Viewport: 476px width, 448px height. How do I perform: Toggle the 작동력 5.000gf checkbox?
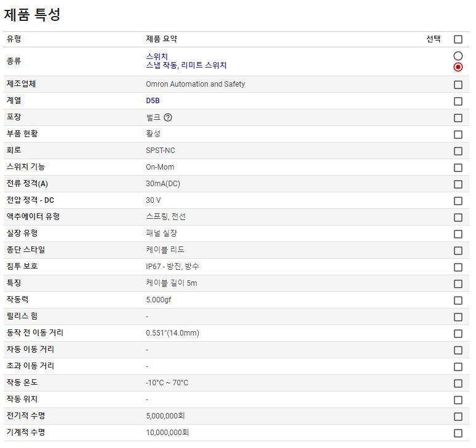(458, 301)
